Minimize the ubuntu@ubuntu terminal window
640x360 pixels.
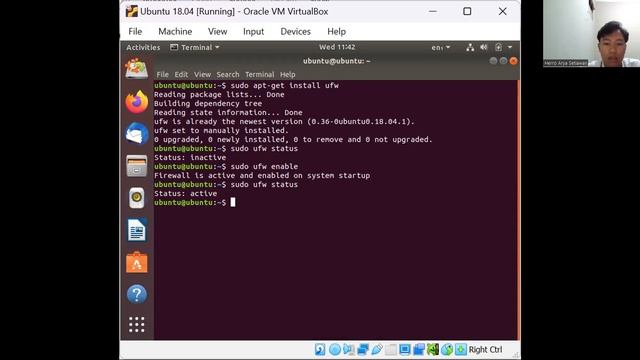[493, 61]
